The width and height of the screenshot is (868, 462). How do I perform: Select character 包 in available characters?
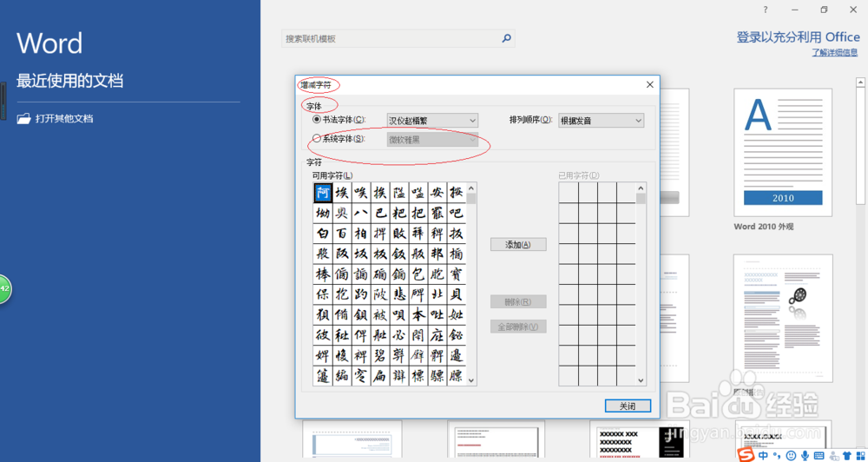point(418,274)
